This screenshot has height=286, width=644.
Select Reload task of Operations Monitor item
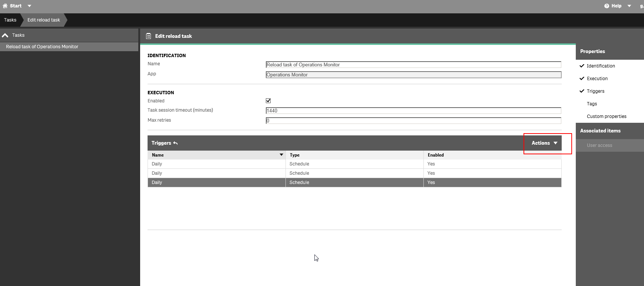tap(69, 47)
